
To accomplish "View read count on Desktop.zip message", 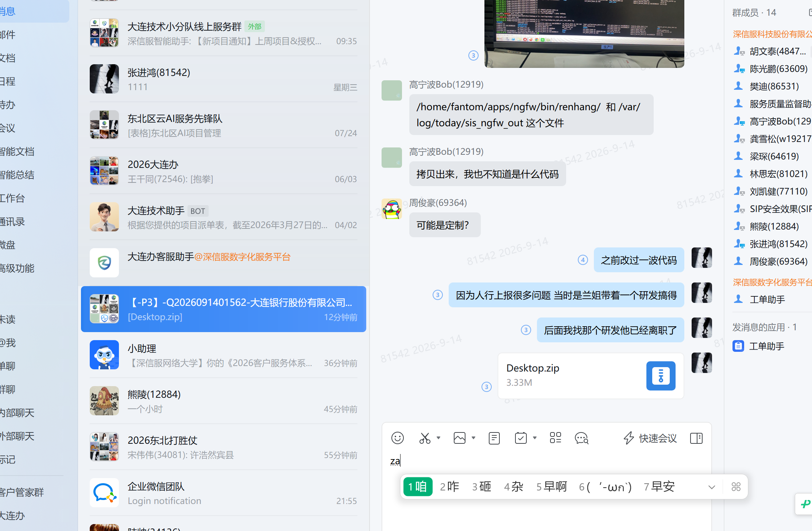I will [486, 387].
